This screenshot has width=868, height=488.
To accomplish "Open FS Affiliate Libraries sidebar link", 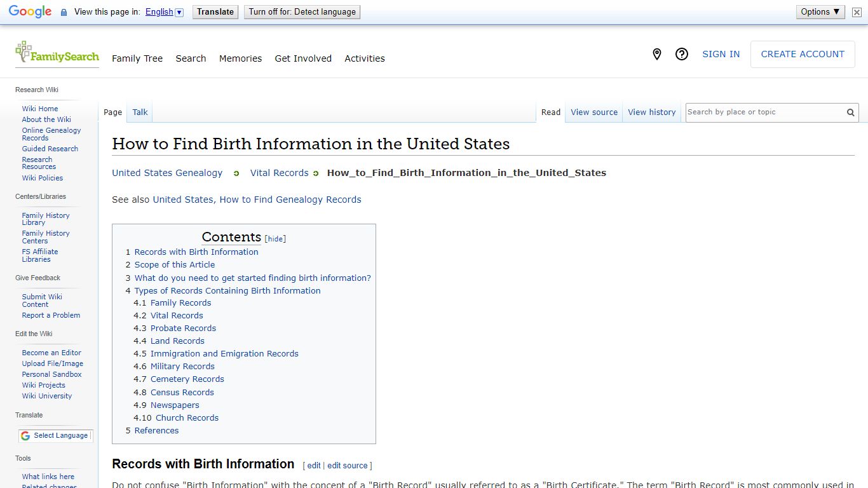I will coord(40,255).
